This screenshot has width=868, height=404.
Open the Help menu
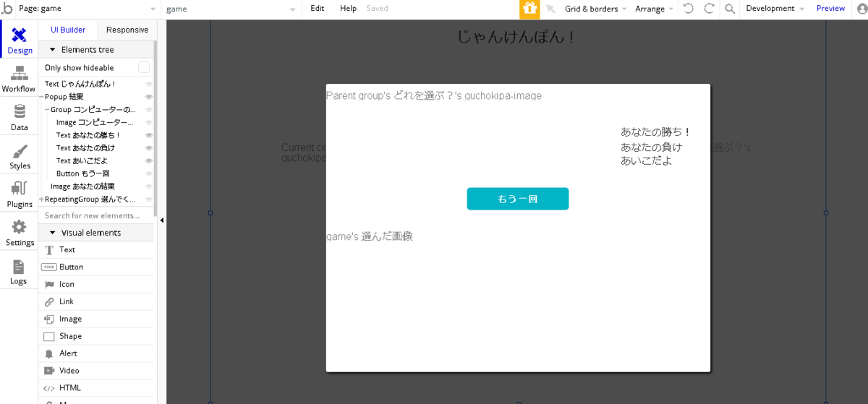click(x=348, y=9)
